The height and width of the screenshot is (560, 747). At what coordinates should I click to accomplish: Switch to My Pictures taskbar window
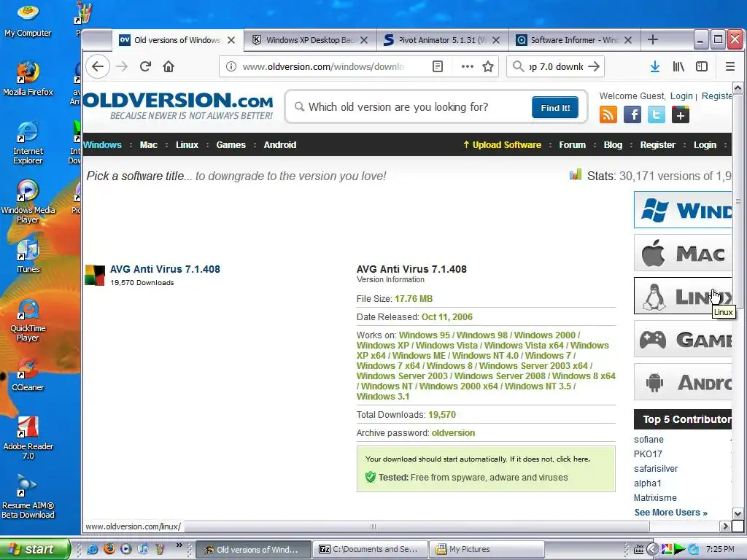point(486,549)
